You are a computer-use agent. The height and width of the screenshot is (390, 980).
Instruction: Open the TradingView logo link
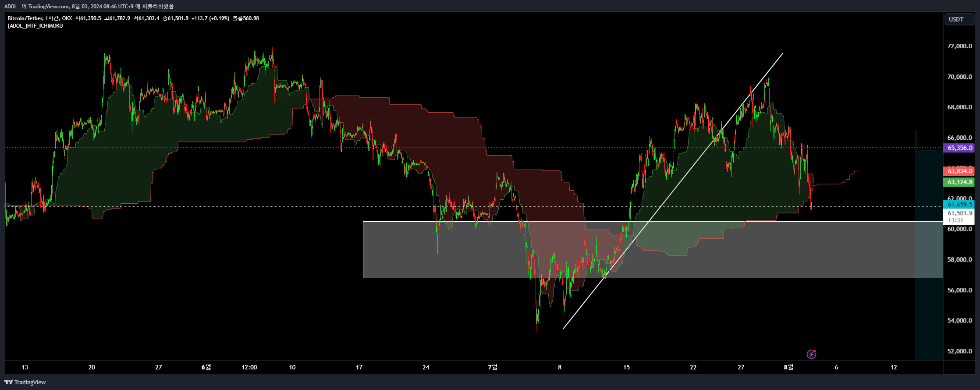click(25, 382)
